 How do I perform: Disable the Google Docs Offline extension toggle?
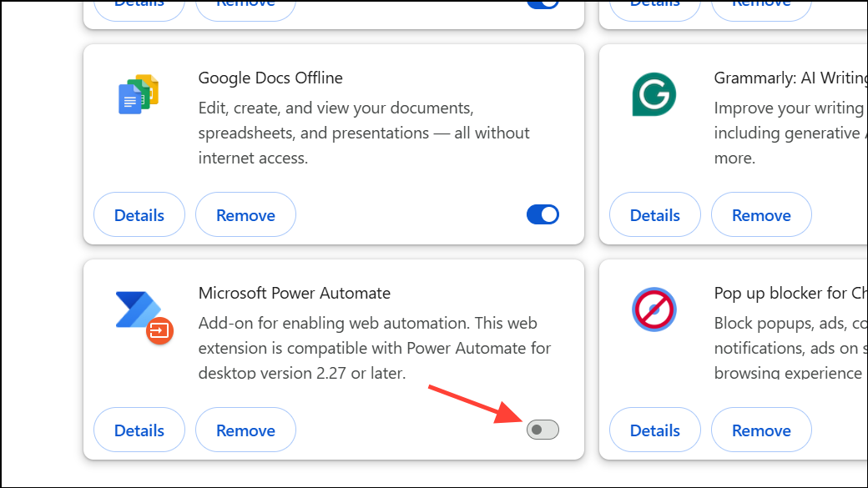tap(542, 215)
